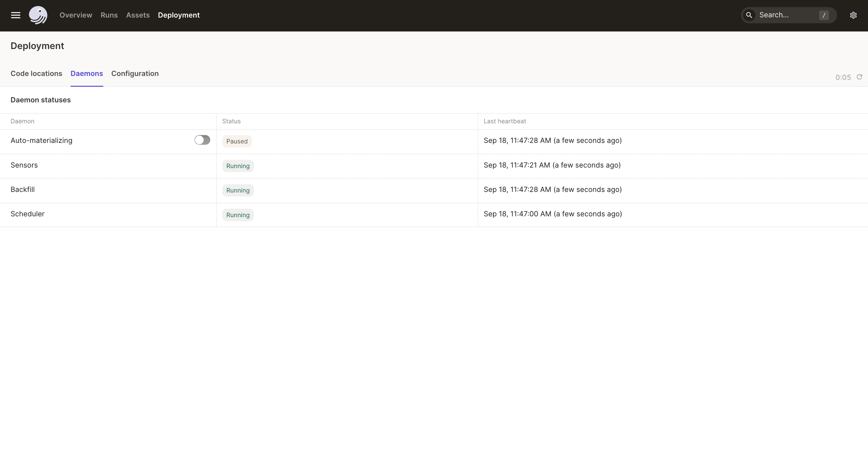Click the Running badge for Sensors

(237, 166)
